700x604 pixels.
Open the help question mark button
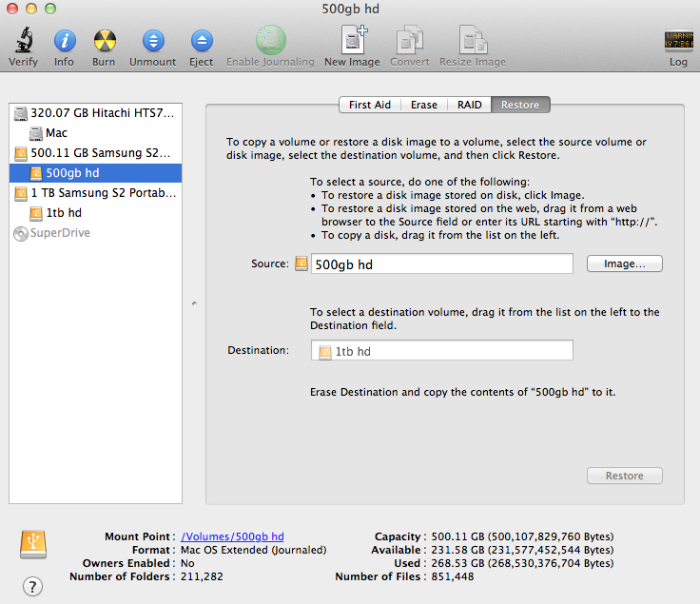32,586
